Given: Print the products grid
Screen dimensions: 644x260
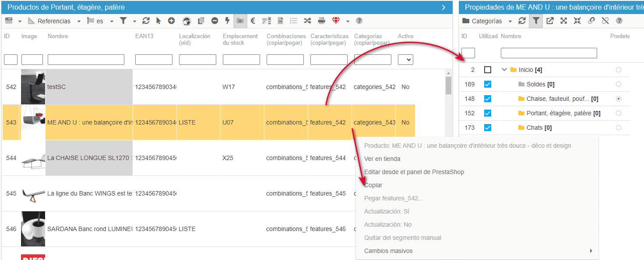Looking at the screenshot, I should pos(321,21).
